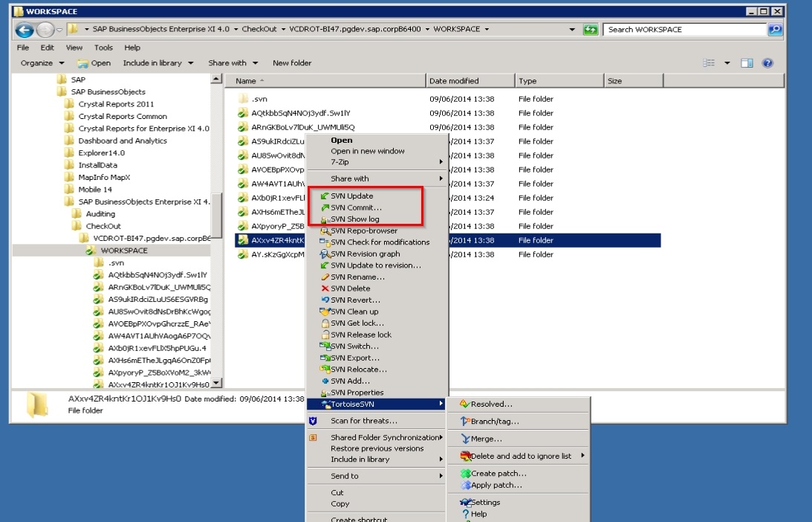The width and height of the screenshot is (812, 522).
Task: Open the File menu
Action: (23, 47)
